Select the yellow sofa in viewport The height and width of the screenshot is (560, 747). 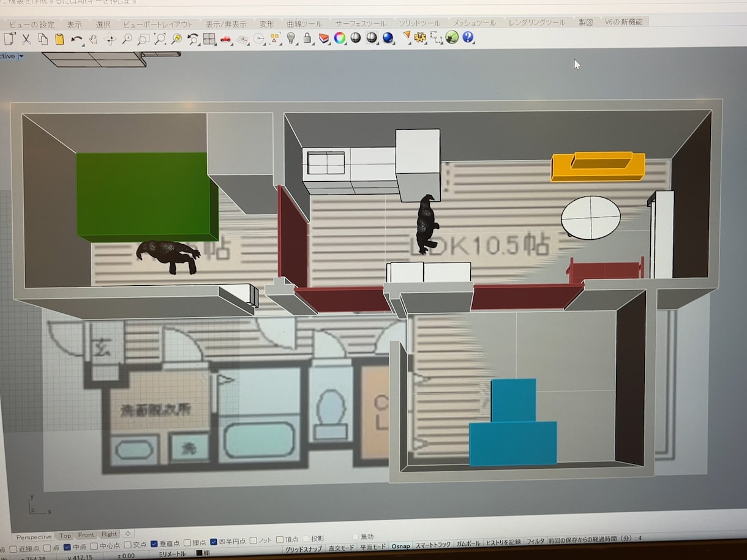(598, 166)
